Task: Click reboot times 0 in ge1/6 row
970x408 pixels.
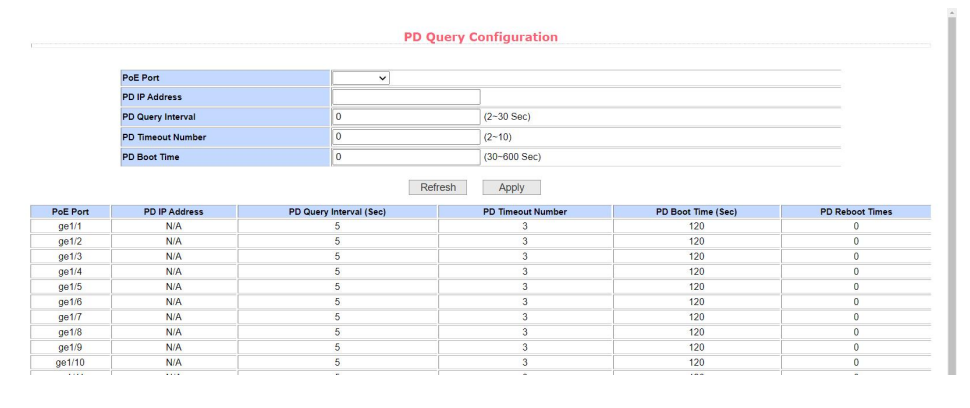Action: pos(856,302)
